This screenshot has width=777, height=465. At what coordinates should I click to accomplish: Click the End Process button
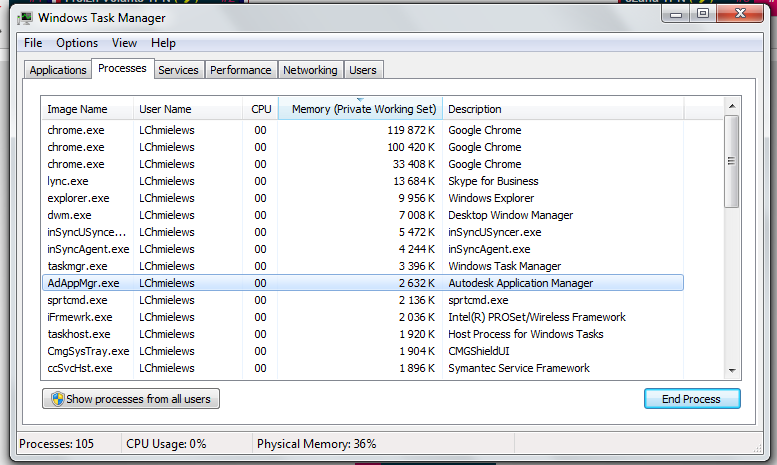tap(692, 399)
